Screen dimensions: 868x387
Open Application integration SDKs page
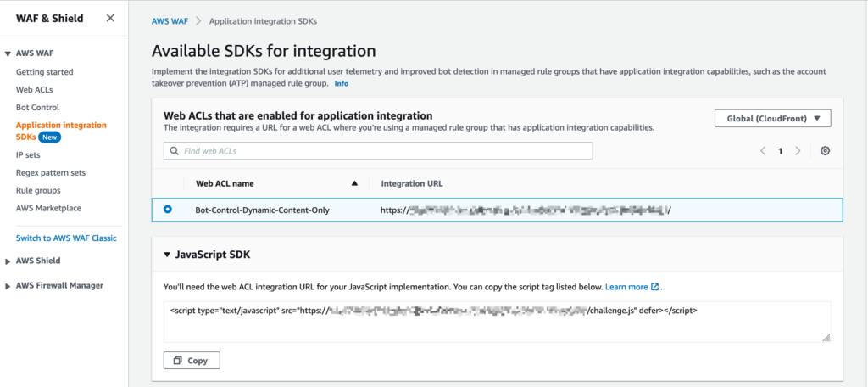[61, 131]
